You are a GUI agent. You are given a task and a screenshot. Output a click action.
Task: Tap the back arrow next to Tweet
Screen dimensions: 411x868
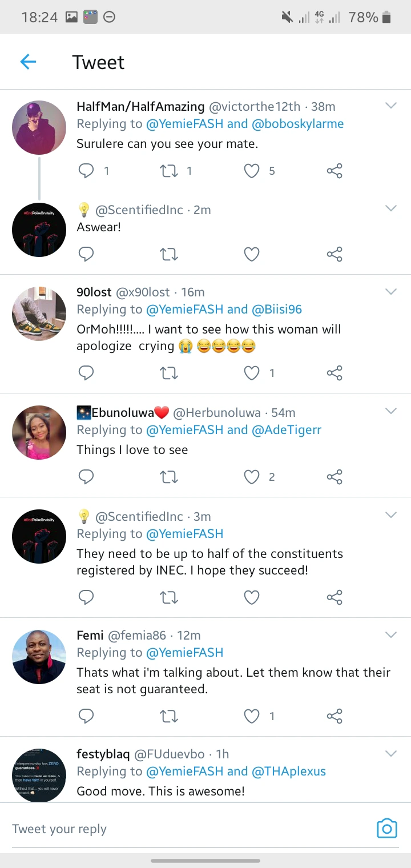pos(28,62)
